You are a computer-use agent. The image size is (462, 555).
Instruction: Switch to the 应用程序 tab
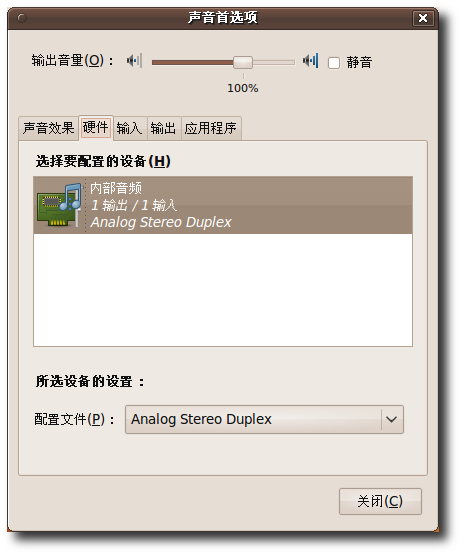tap(211, 128)
